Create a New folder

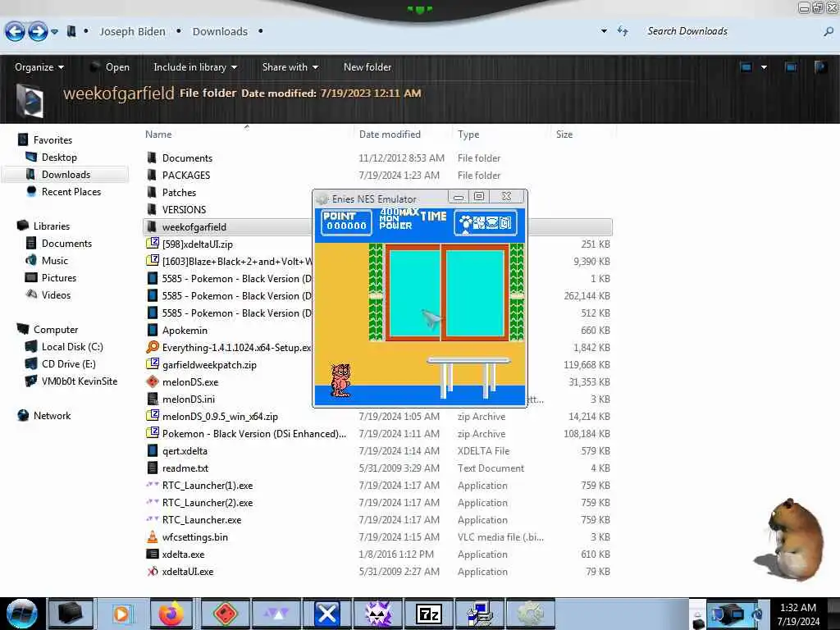click(367, 67)
